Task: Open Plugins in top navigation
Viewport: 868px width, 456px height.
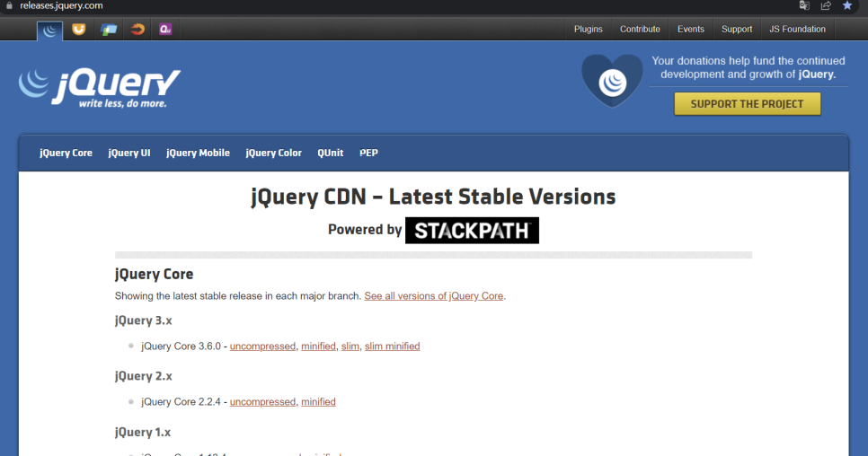Action: point(588,30)
